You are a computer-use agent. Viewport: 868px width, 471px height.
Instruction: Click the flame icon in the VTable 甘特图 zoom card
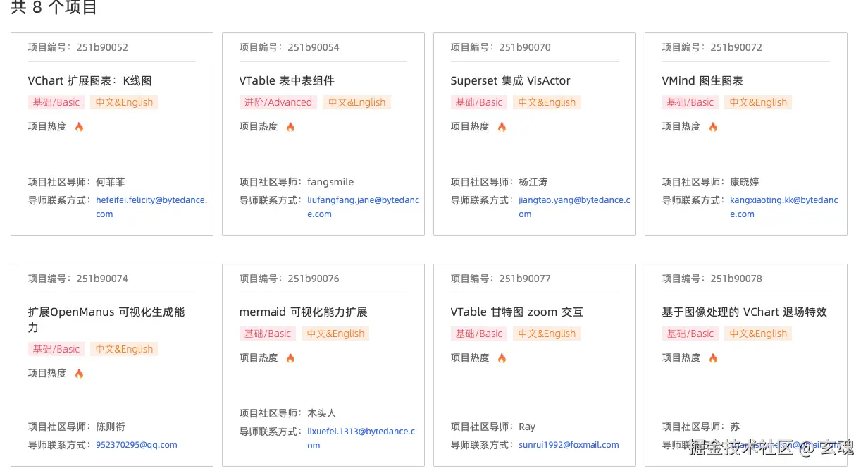pos(502,358)
